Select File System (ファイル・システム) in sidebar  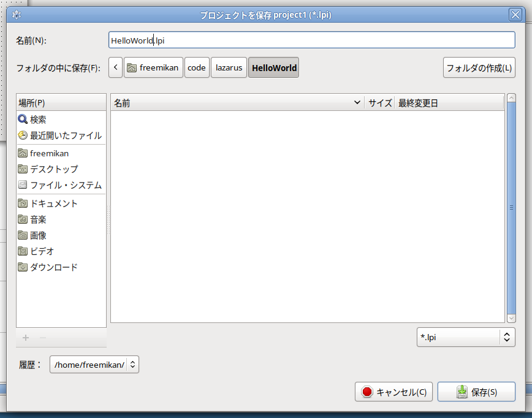[x=60, y=185]
